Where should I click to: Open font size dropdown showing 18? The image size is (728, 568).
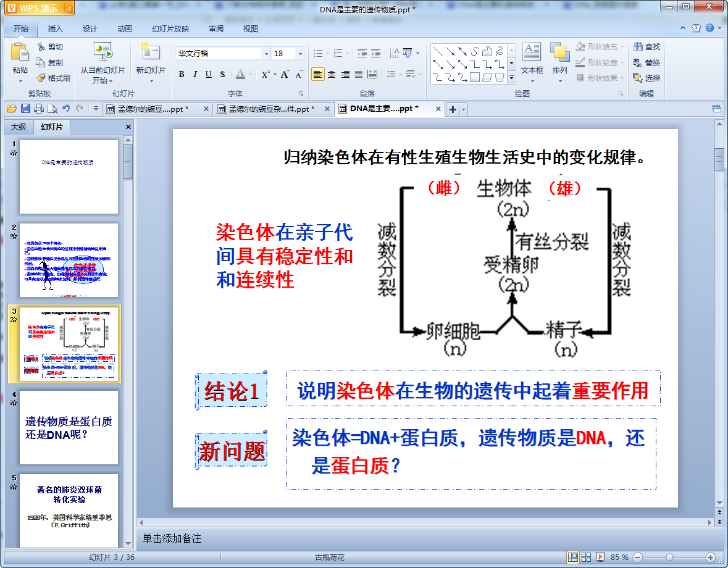click(x=300, y=54)
